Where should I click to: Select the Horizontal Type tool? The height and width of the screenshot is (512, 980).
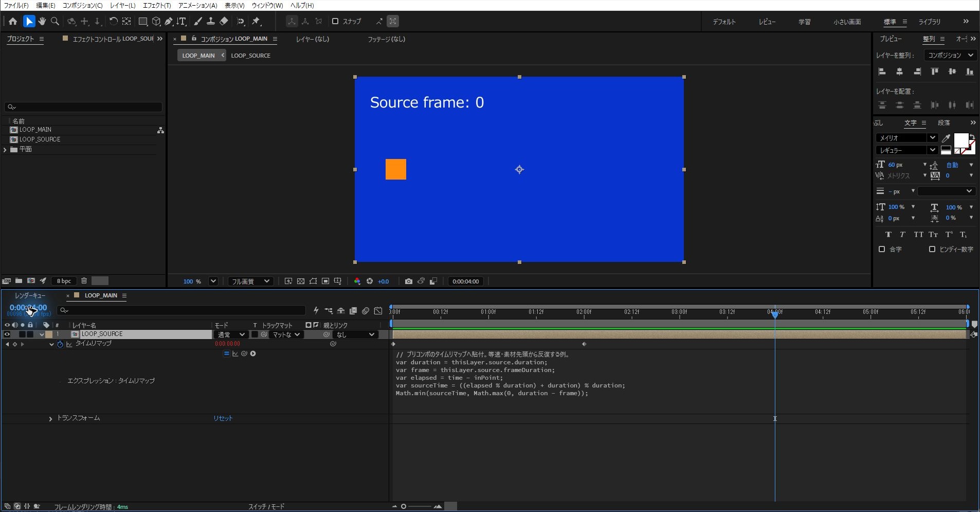coord(182,21)
